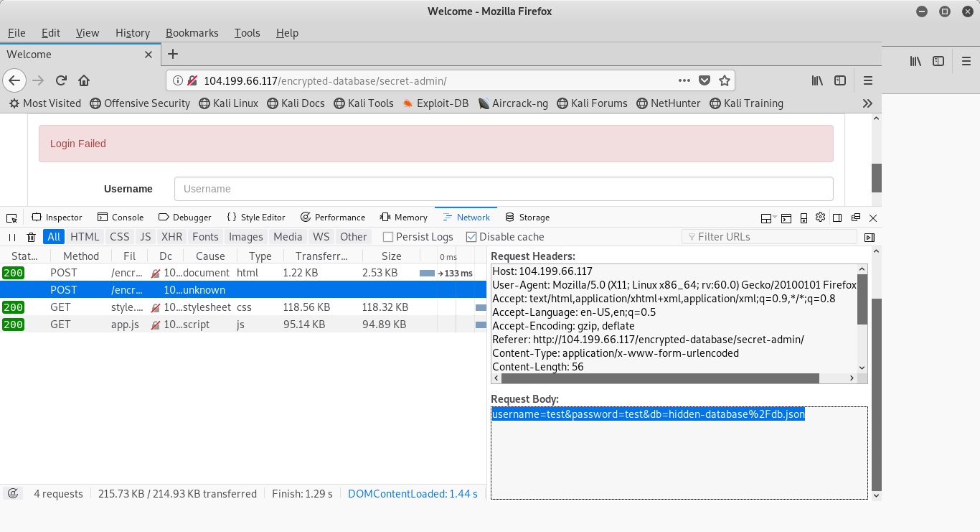Open the Firefox hamburger menu

[868, 80]
